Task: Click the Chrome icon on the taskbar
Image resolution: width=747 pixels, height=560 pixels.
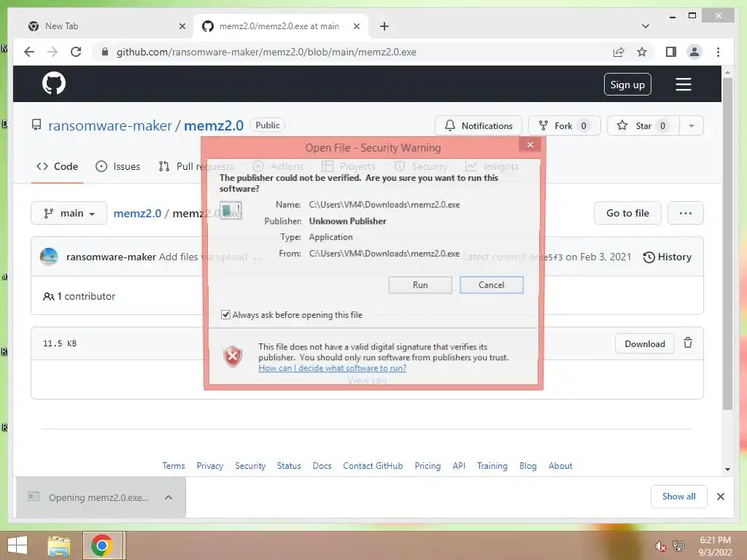Action: pyautogui.click(x=102, y=545)
